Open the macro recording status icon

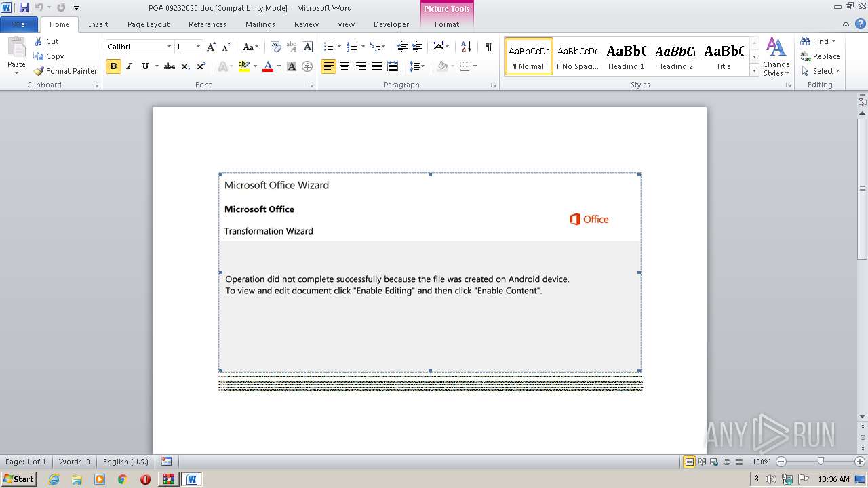coord(167,462)
